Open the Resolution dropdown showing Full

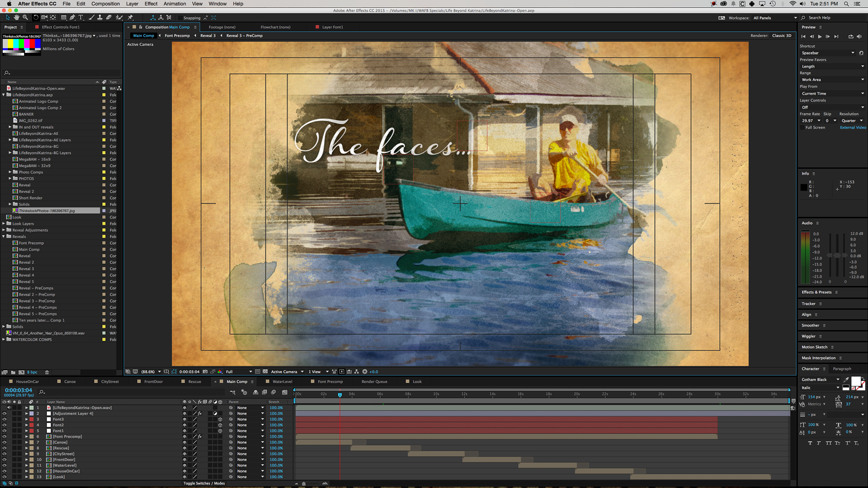(239, 372)
